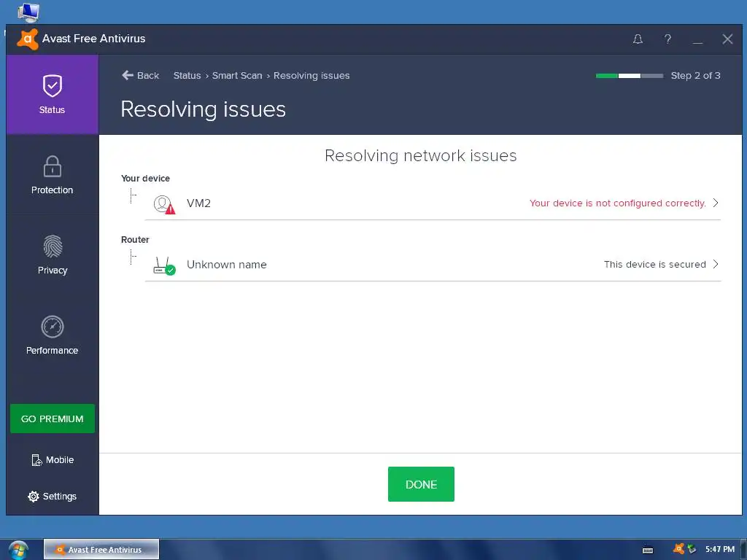
Task: Open the Windows Start button
Action: (18, 551)
